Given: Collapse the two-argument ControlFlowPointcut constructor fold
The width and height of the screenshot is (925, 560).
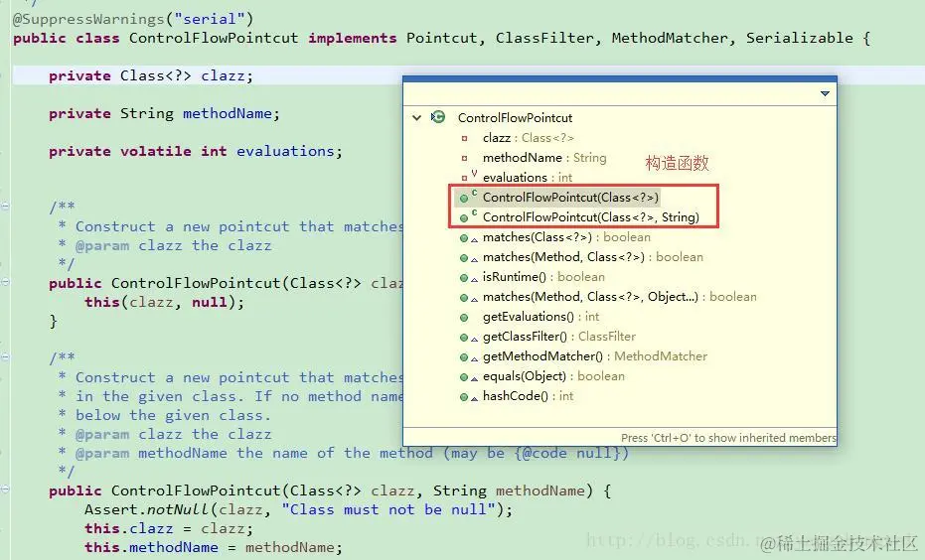Looking at the screenshot, I should point(5,490).
